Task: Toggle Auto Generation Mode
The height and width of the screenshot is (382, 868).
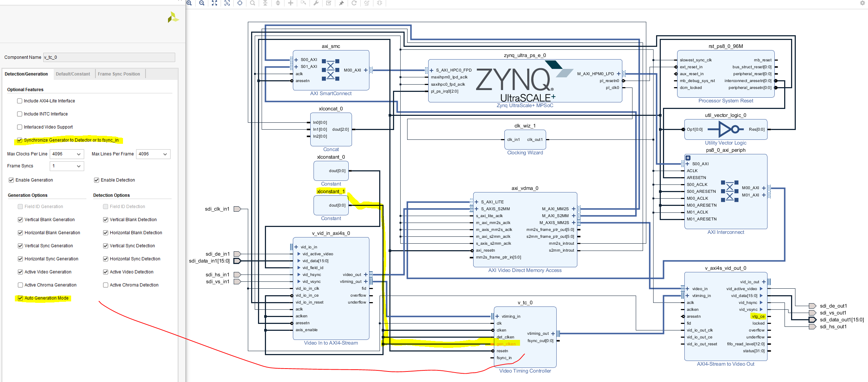Action: coord(20,298)
